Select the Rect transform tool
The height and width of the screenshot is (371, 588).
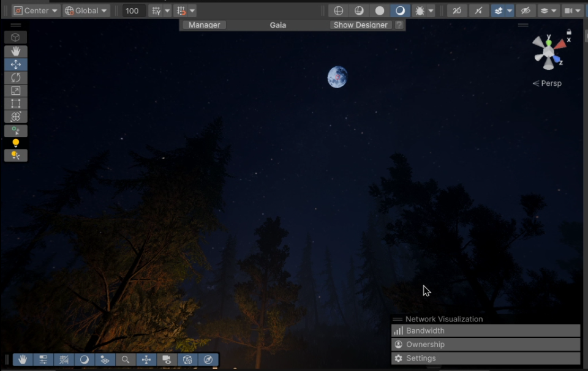pyautogui.click(x=16, y=103)
